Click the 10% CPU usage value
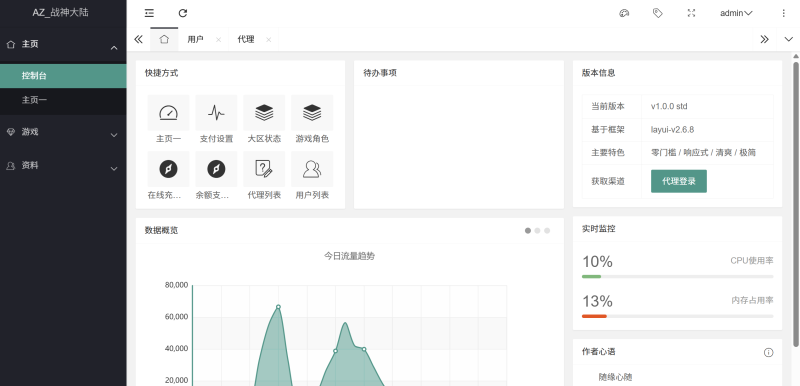800x386 pixels. [597, 262]
